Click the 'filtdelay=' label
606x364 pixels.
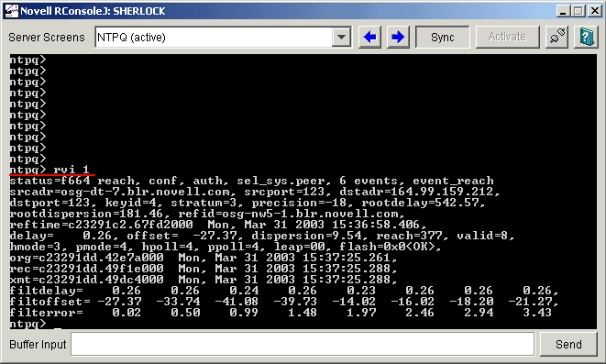pos(47,291)
